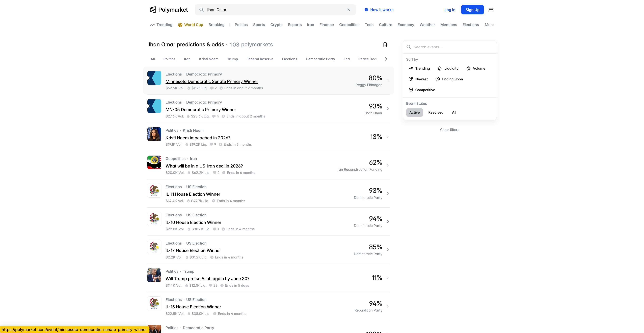Viewport: 644px width, 333px height.
Task: Click the Newest sparkle icon in Sort by
Action: 411,79
